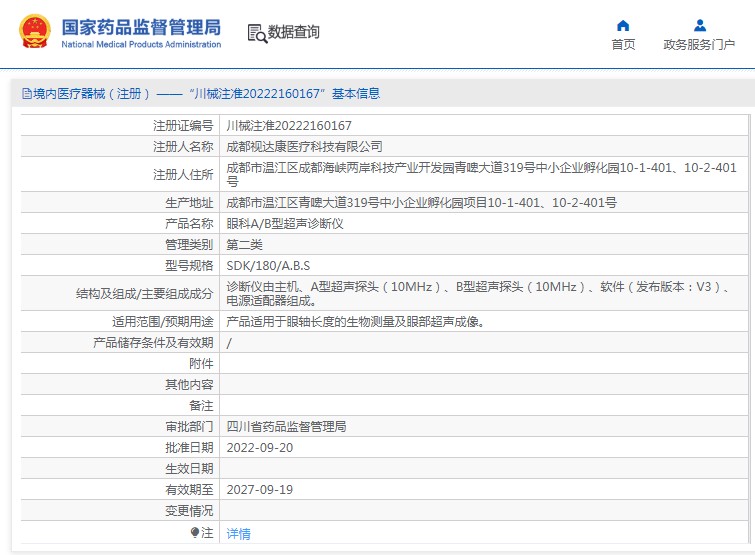Click the 首页 home icon
Image resolution: width=755 pixels, height=555 pixels.
pyautogui.click(x=623, y=25)
